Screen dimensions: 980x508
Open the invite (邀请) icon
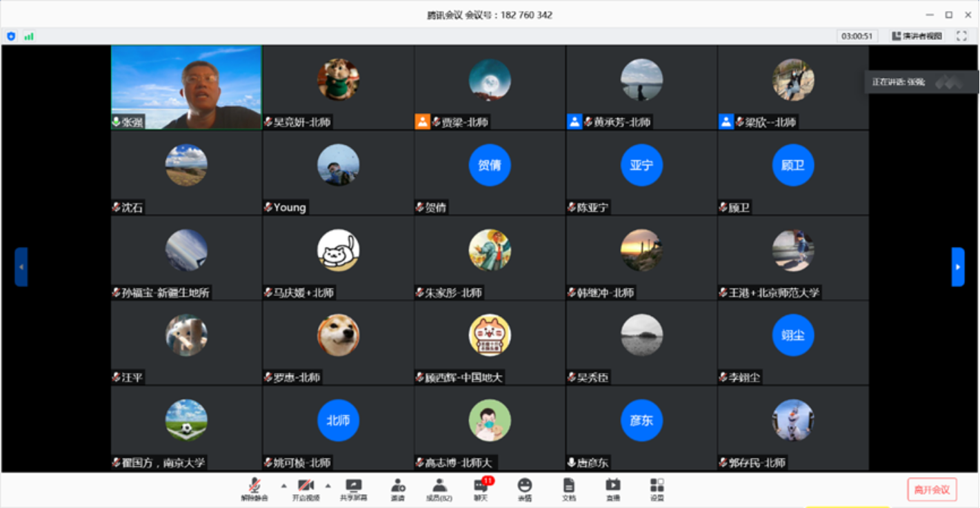pos(397,488)
